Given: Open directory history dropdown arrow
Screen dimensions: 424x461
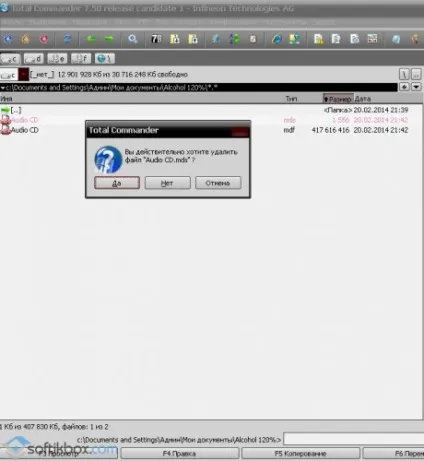Looking at the screenshot, I should point(416,87).
